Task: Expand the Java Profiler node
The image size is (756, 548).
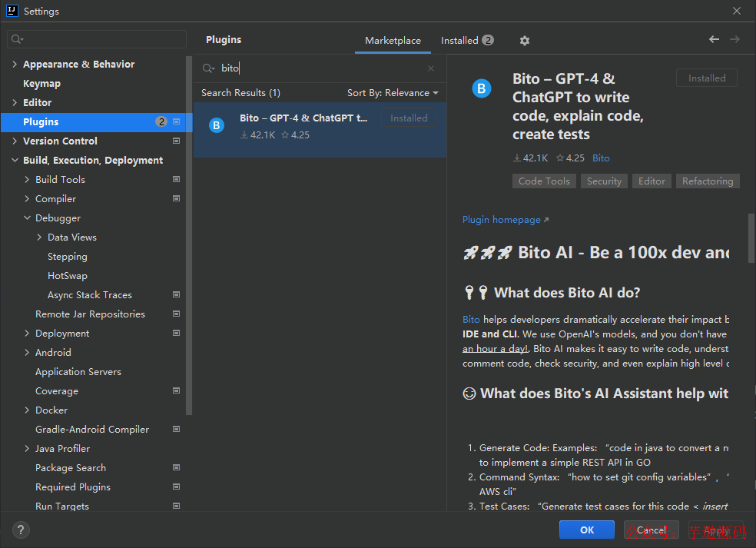Action: pos(27,449)
